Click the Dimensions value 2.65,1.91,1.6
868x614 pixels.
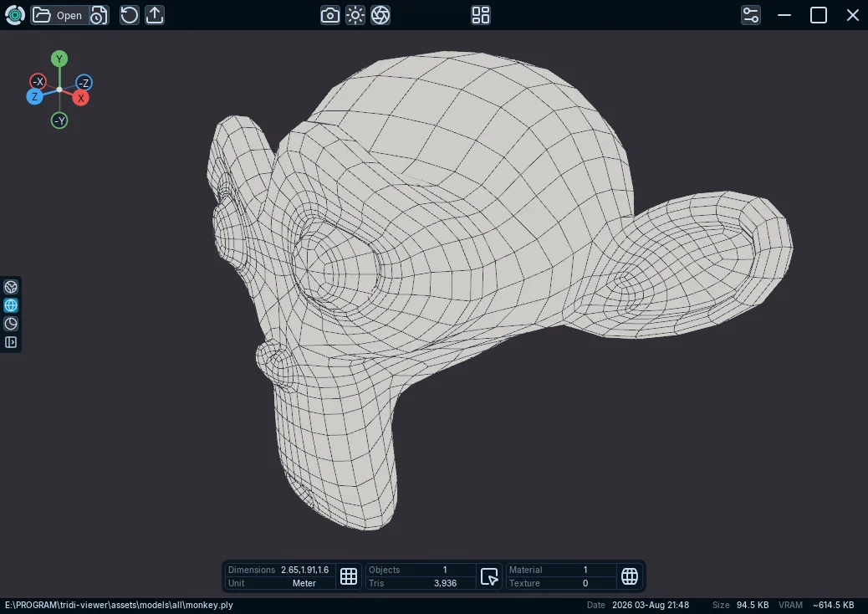(304, 570)
